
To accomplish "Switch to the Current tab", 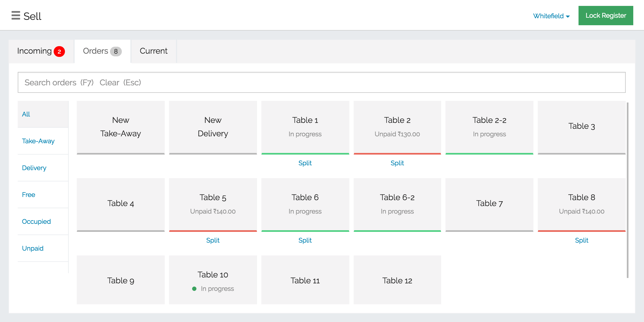I will [x=153, y=51].
